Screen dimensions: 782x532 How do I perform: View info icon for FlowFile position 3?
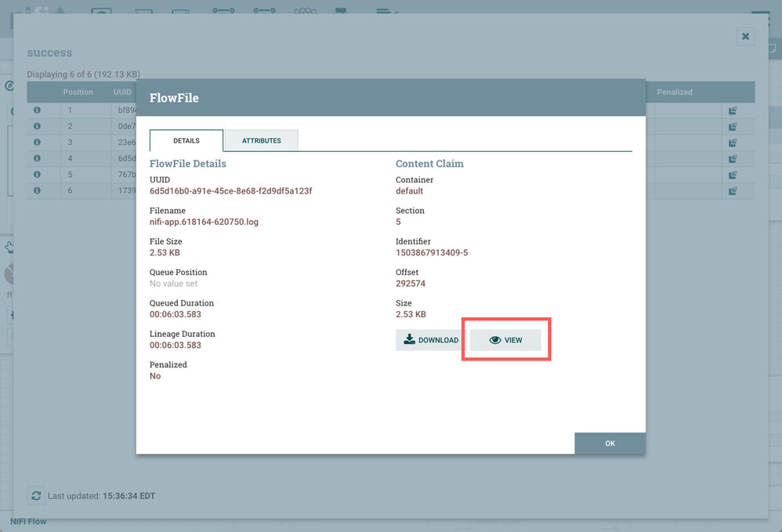click(37, 142)
